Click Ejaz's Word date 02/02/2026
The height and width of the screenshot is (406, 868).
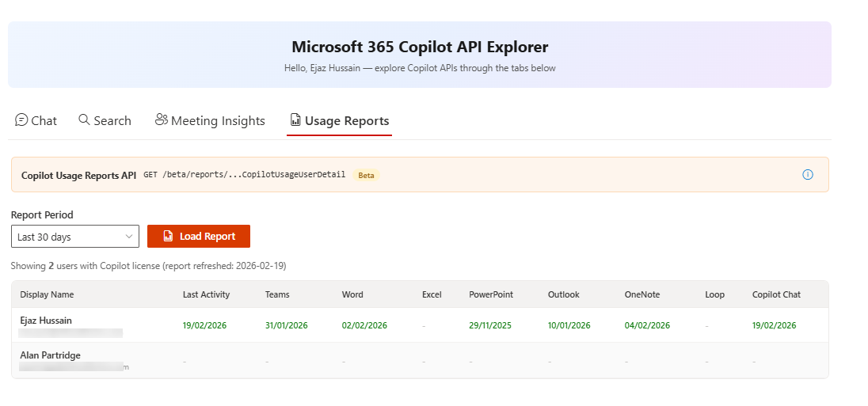pos(364,325)
